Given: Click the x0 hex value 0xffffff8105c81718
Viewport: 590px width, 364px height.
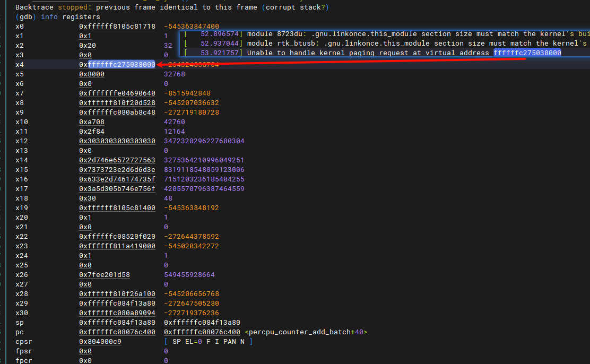Looking at the screenshot, I should coord(117,27).
